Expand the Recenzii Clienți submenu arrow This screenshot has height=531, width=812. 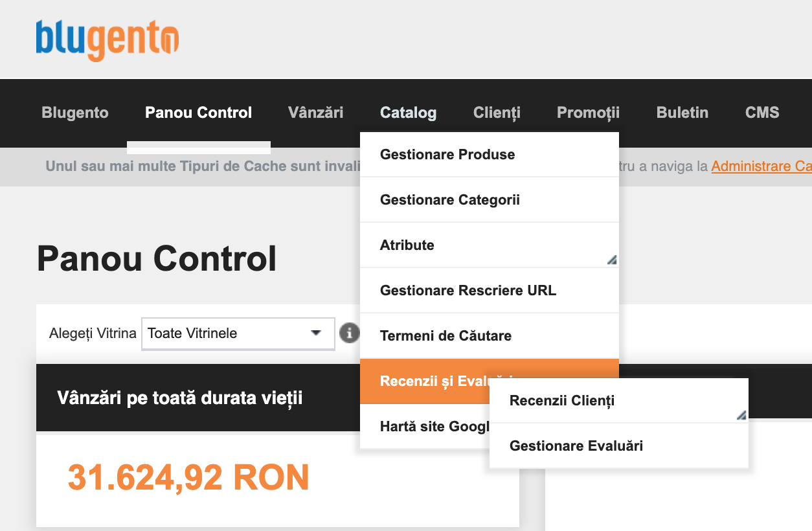741,414
